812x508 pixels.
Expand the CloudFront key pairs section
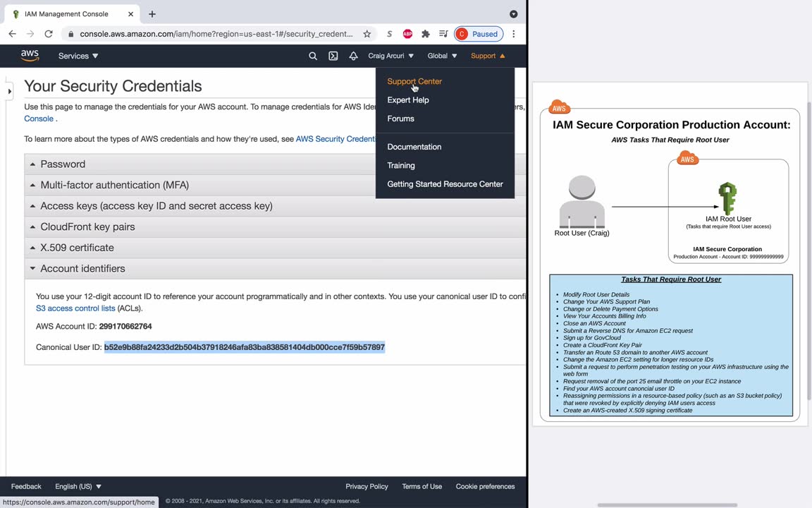click(x=275, y=226)
